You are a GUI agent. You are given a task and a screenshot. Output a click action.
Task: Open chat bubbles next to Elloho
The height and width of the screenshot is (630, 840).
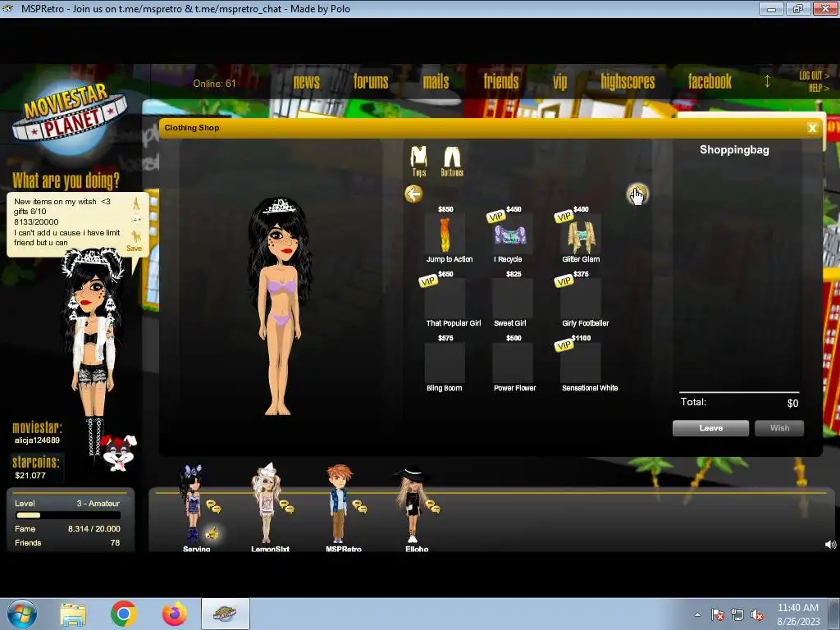coord(433,506)
